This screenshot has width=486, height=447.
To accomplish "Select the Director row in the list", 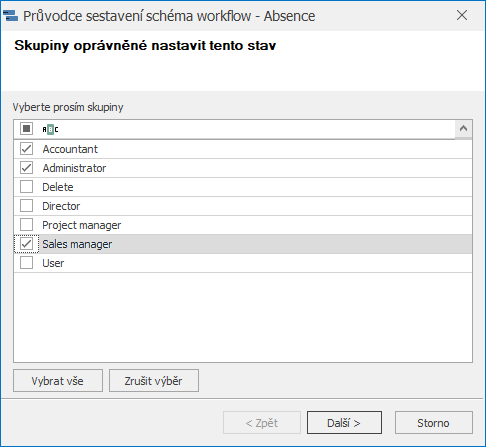I will click(x=243, y=206).
